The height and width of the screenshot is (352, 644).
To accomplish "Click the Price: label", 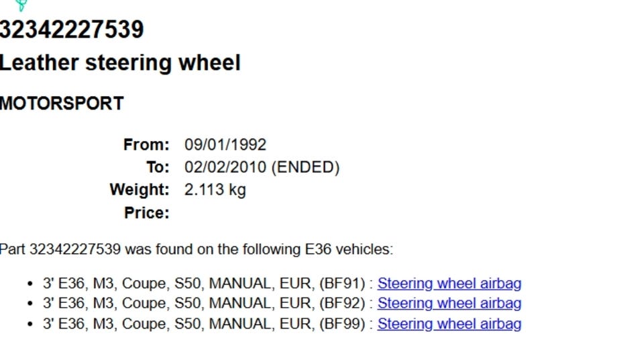I will tap(147, 213).
